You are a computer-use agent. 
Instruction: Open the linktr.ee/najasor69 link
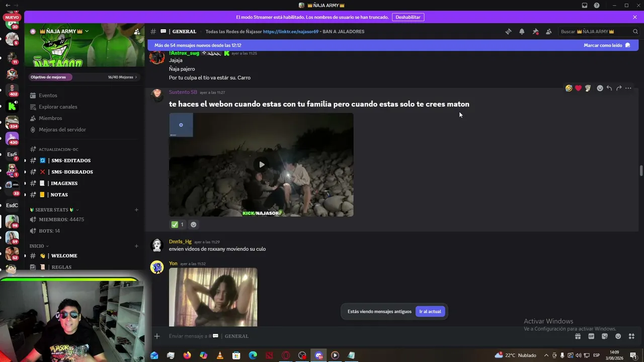click(291, 31)
